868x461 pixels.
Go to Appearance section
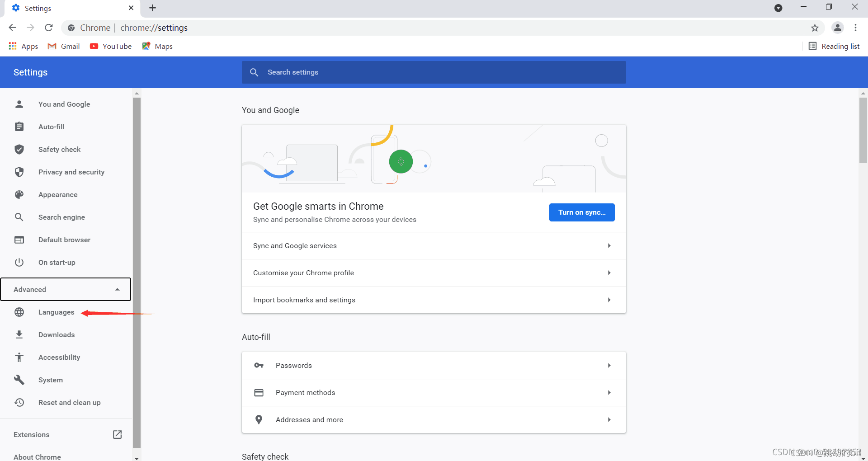coord(58,194)
